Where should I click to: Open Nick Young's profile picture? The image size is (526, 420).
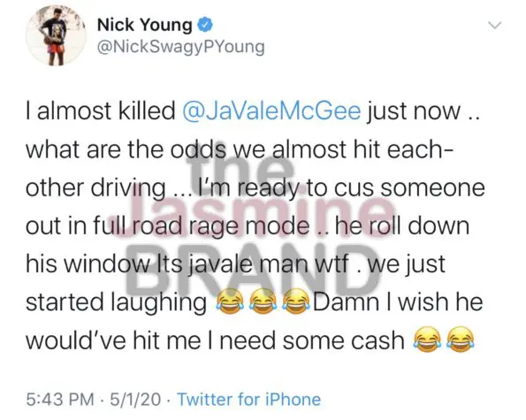click(x=56, y=35)
